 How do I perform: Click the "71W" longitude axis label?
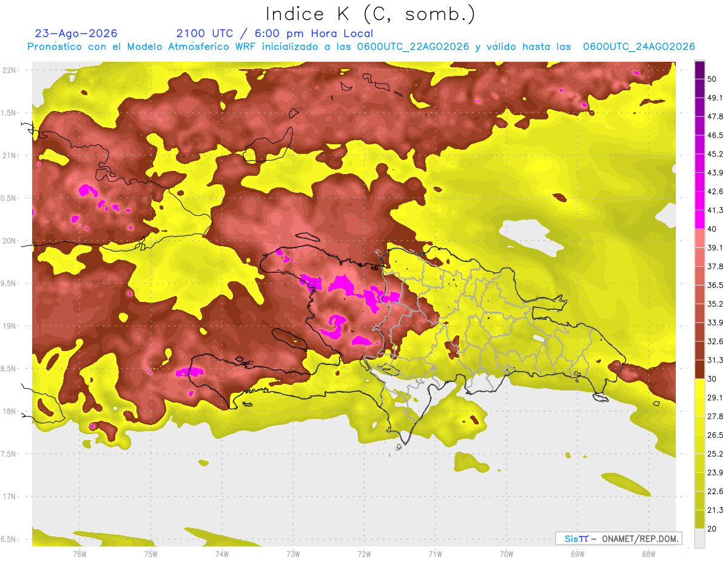point(435,554)
